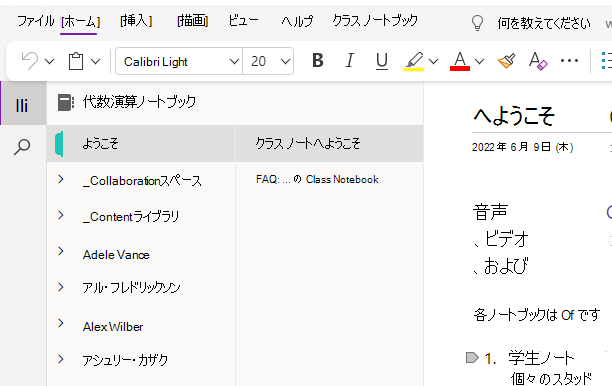Open the 代数演算ノートブック notebook name
Screen dimensions: 612x386
(139, 102)
